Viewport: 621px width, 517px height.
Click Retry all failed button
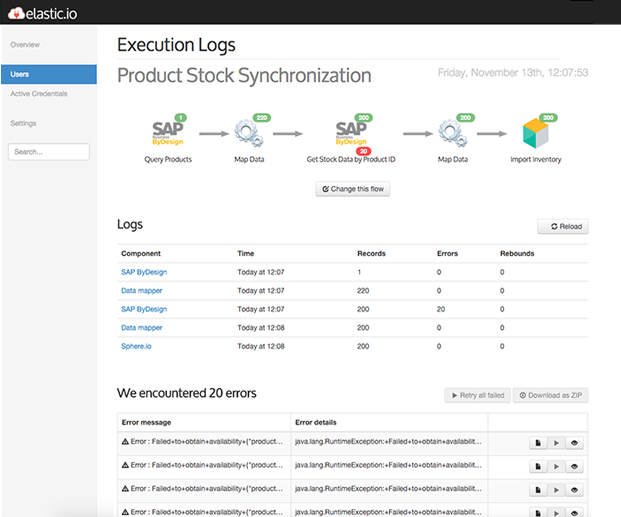coord(478,395)
